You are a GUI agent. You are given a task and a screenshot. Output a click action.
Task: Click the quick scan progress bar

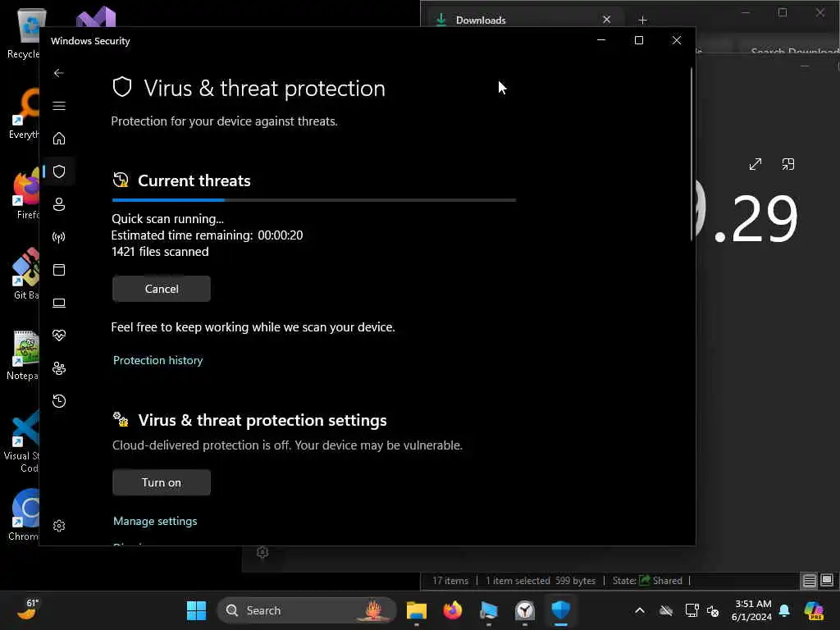[x=314, y=200]
